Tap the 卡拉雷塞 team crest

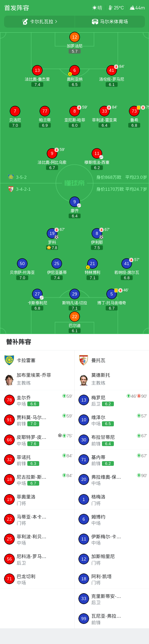click(9, 360)
